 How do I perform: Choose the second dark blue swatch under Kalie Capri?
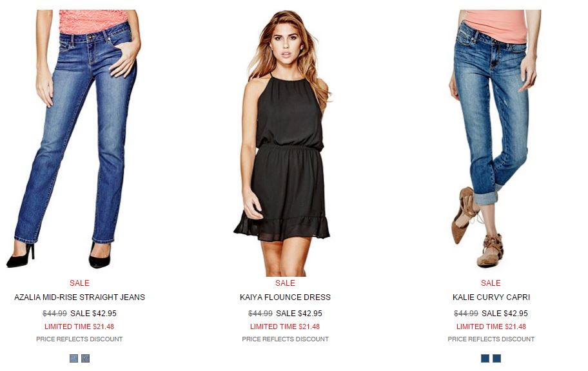497,358
